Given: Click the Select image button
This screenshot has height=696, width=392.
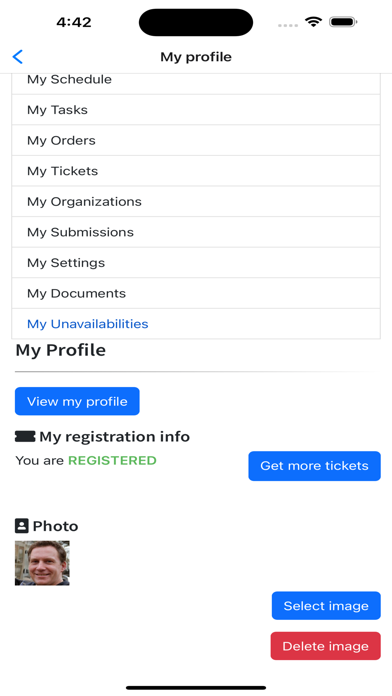Looking at the screenshot, I should (x=326, y=605).
